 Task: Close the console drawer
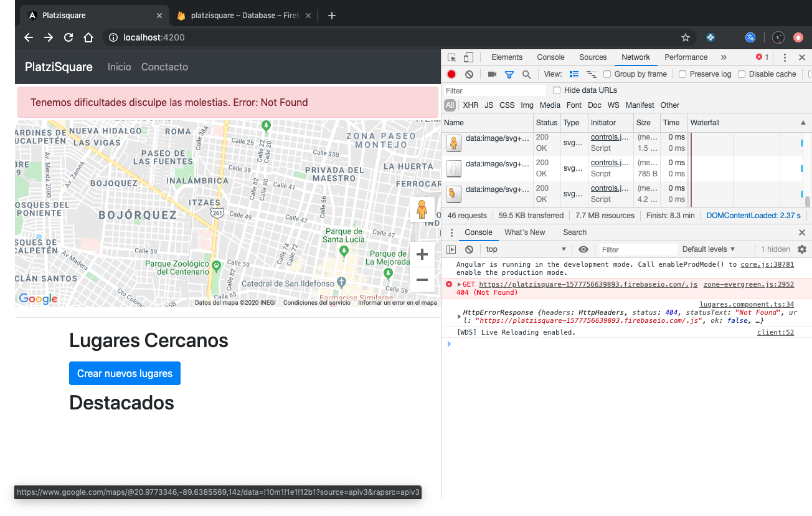802,232
